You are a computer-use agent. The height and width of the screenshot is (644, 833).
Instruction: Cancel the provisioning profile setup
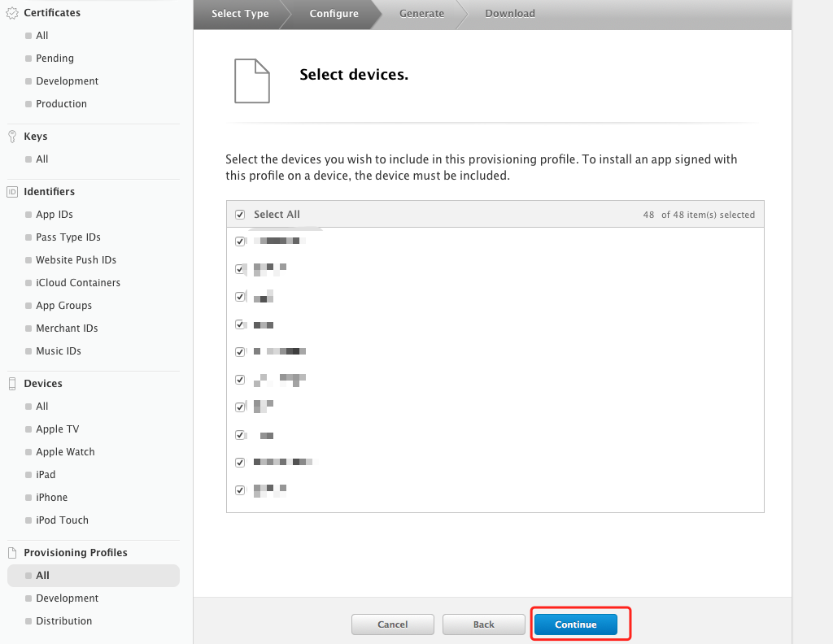tap(392, 624)
